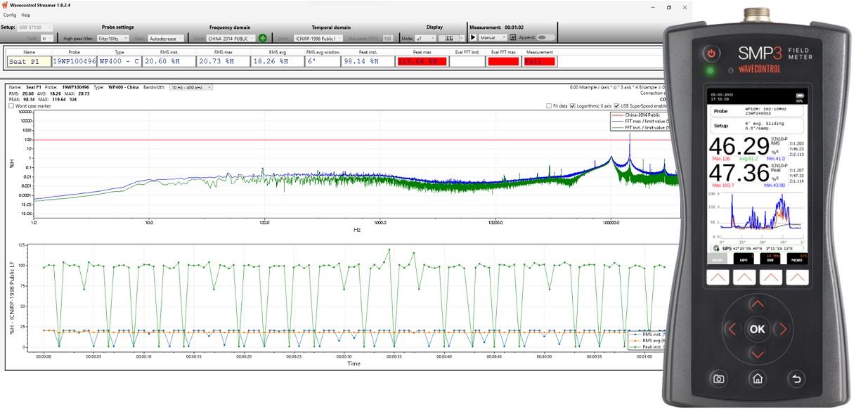Click the fourth SMP3 up-arrow softkey

pos(796,278)
